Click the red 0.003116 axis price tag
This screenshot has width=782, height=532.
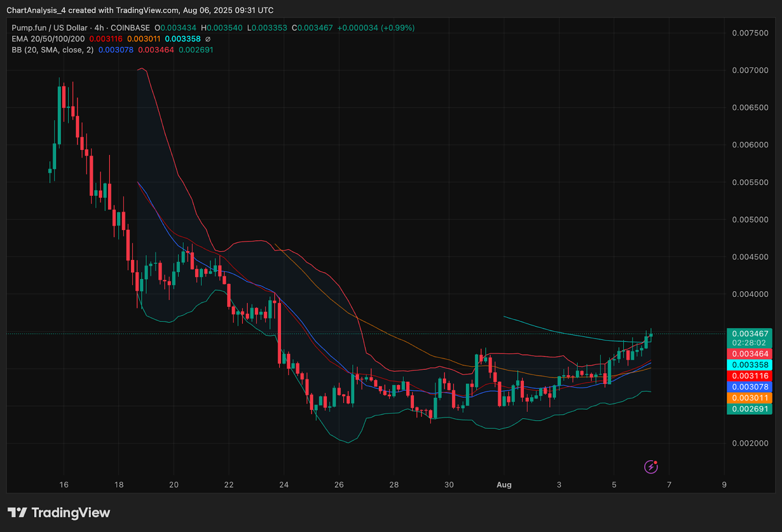pos(749,376)
